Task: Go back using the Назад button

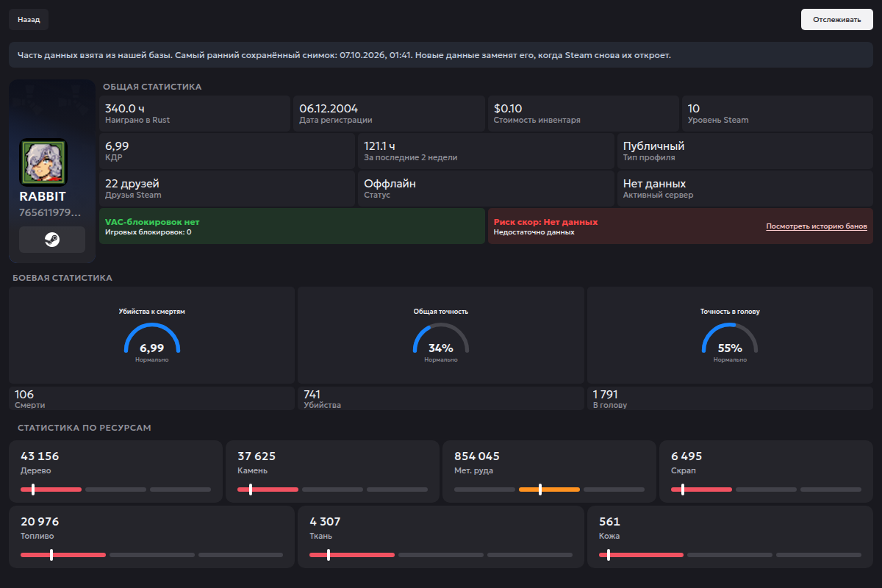Action: (29, 20)
